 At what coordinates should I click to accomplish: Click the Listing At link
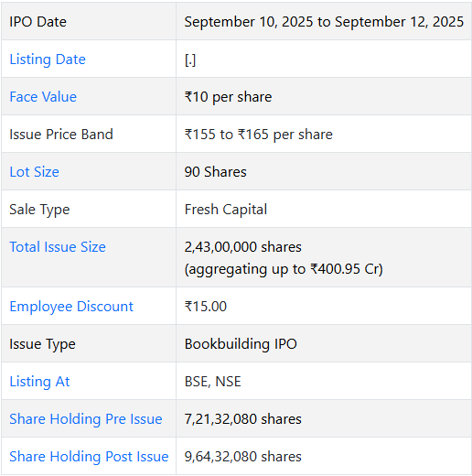39,382
